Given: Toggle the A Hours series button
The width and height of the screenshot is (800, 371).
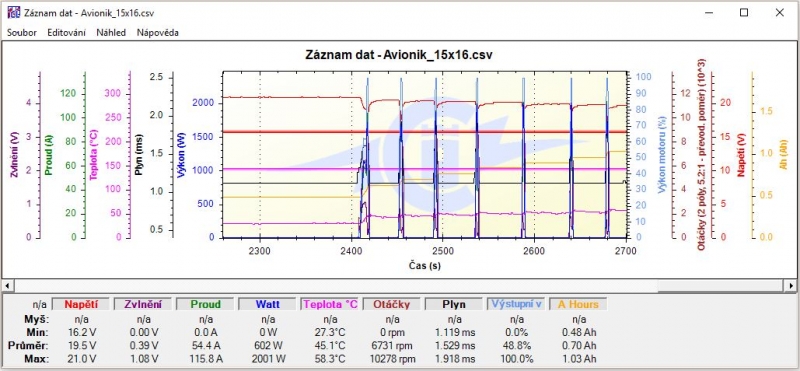Looking at the screenshot, I should click(578, 305).
